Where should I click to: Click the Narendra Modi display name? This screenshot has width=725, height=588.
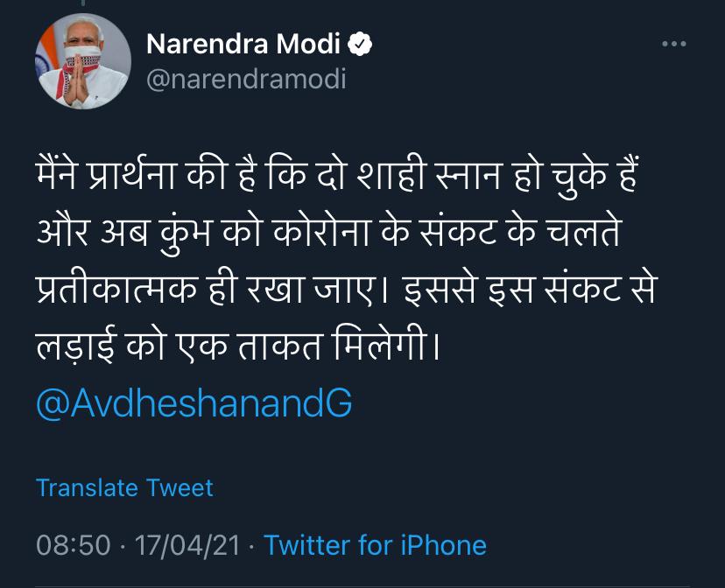point(246,44)
